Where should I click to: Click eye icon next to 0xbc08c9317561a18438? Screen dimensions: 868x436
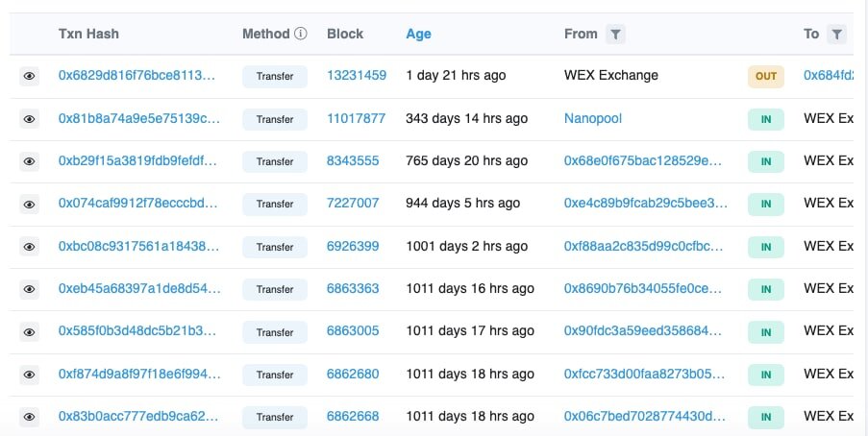[x=29, y=247]
